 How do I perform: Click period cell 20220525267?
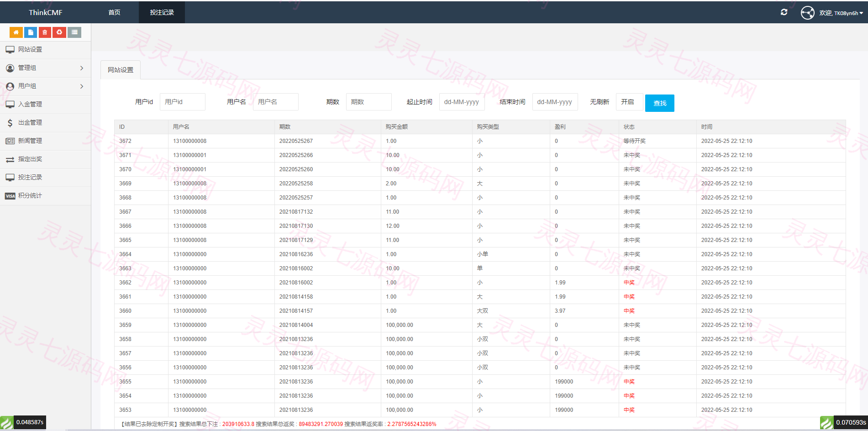296,141
